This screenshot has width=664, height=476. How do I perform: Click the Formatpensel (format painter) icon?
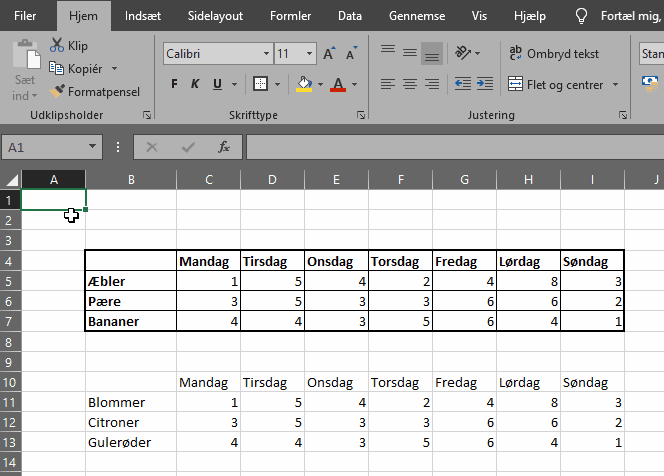(x=58, y=91)
